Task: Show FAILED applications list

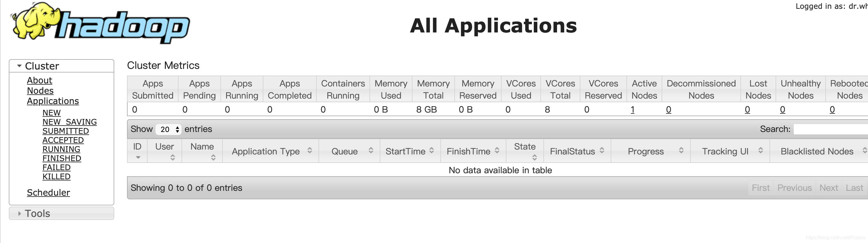Action: point(56,167)
